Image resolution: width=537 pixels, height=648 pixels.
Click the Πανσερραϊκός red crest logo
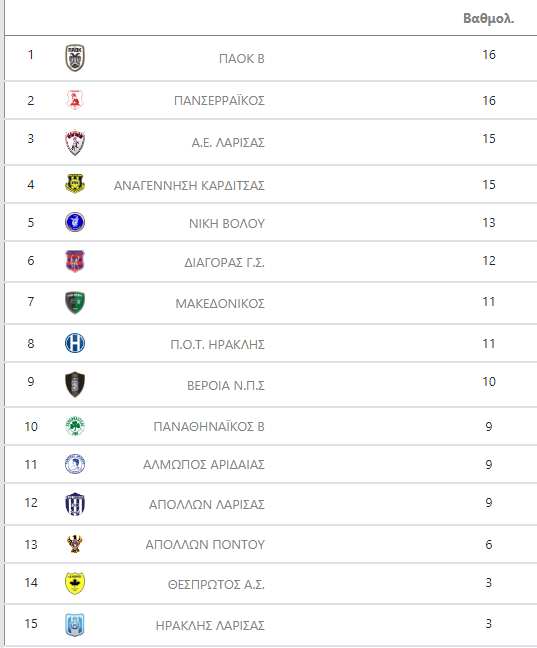point(75,100)
